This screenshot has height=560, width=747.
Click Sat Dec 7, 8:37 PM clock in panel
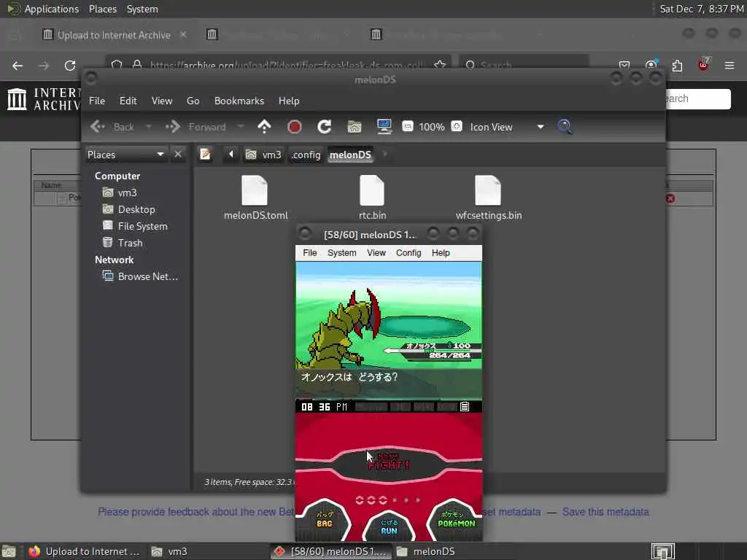[x=701, y=9]
